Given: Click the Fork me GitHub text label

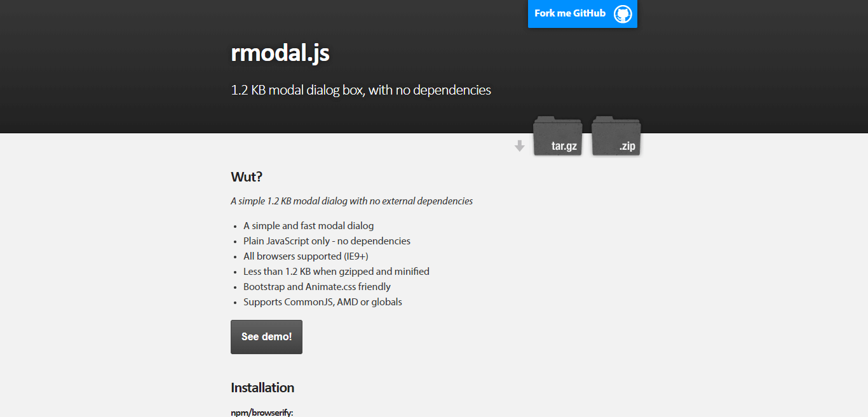Looking at the screenshot, I should pyautogui.click(x=569, y=13).
